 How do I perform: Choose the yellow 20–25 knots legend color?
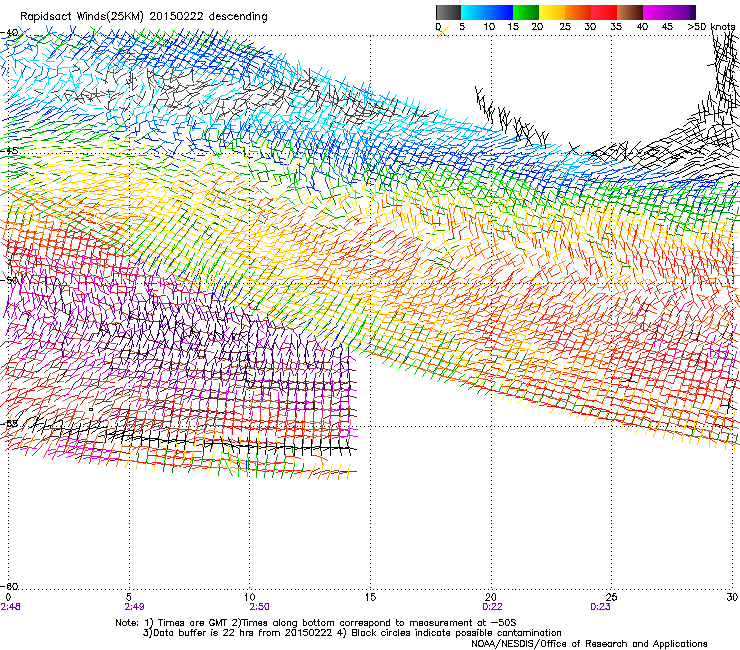coord(552,12)
